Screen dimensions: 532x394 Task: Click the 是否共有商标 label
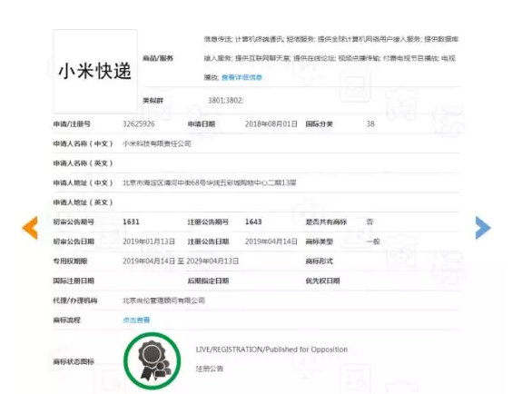326,222
